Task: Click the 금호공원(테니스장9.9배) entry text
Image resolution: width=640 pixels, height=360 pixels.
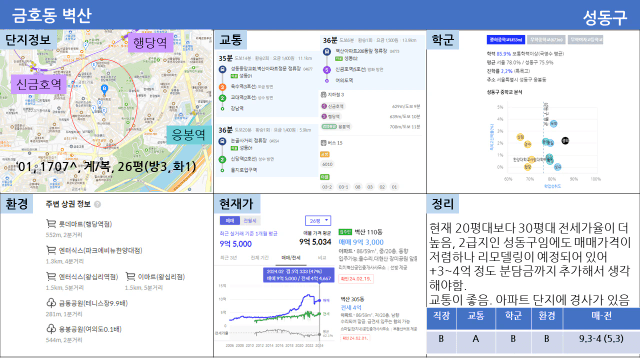Action: (x=93, y=303)
